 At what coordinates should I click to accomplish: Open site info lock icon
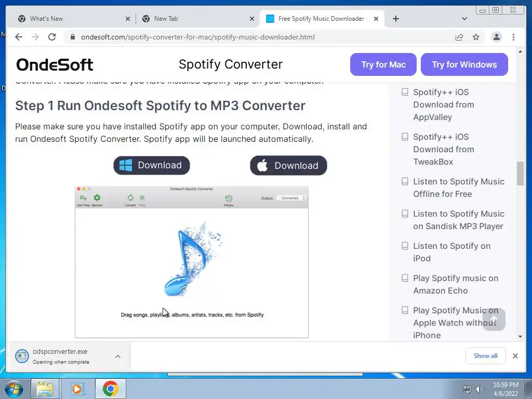(72, 37)
